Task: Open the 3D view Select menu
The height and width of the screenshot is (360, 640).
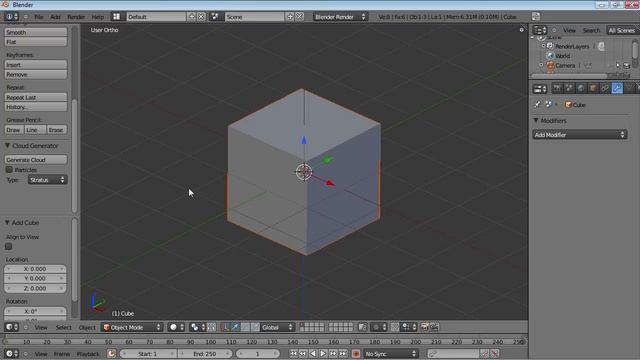Action: 63,327
